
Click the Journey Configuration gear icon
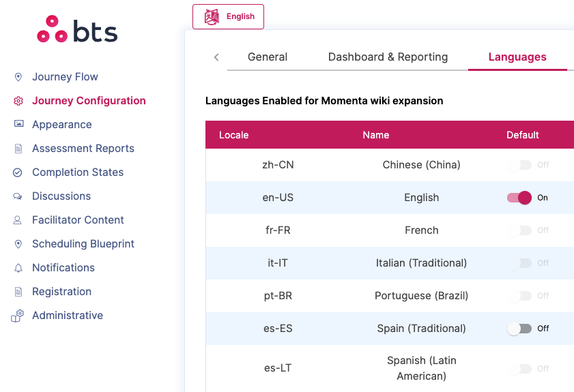pyautogui.click(x=18, y=101)
